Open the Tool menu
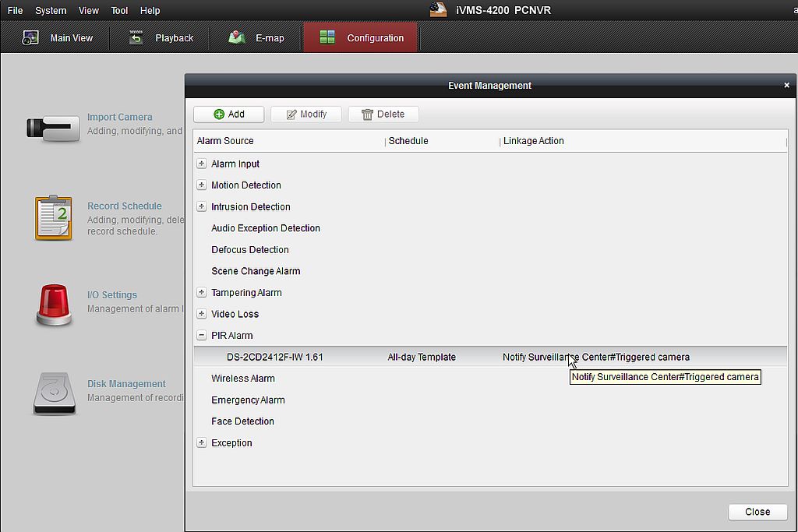The height and width of the screenshot is (532, 798). tap(119, 10)
